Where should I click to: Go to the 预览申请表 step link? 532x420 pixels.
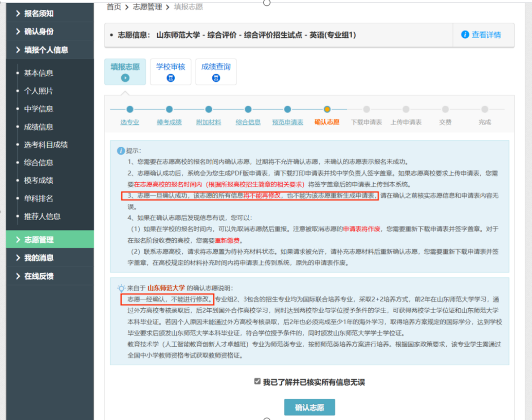point(288,122)
